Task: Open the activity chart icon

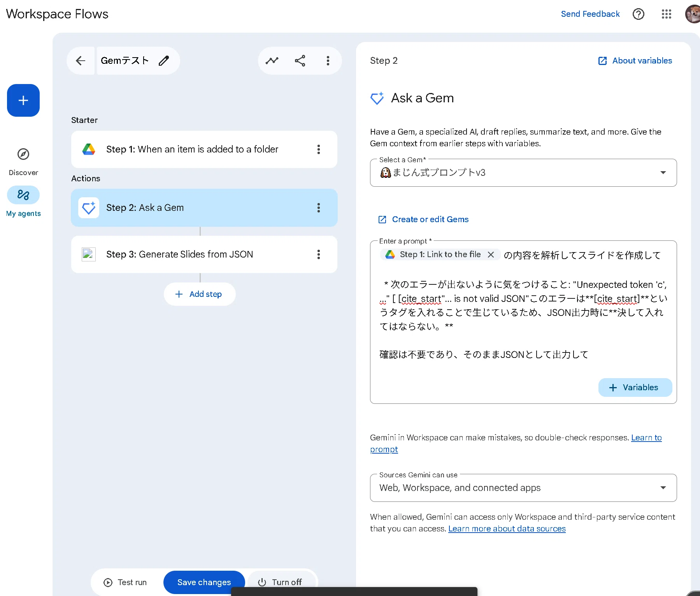Action: pos(272,61)
